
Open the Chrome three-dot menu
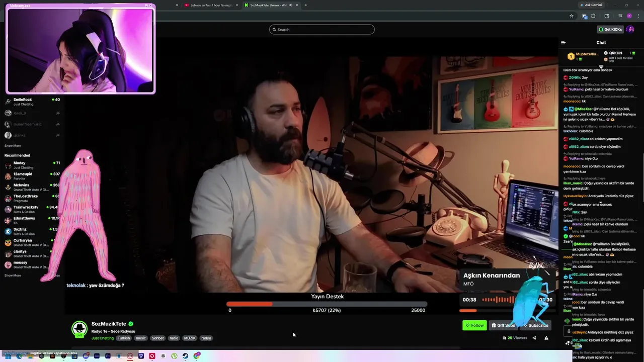[638, 16]
